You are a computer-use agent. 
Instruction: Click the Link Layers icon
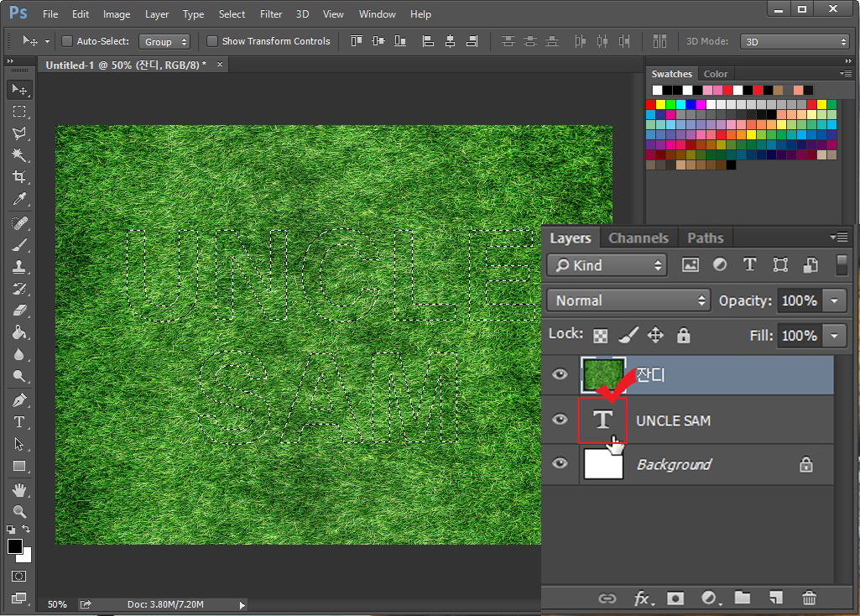pyautogui.click(x=607, y=598)
